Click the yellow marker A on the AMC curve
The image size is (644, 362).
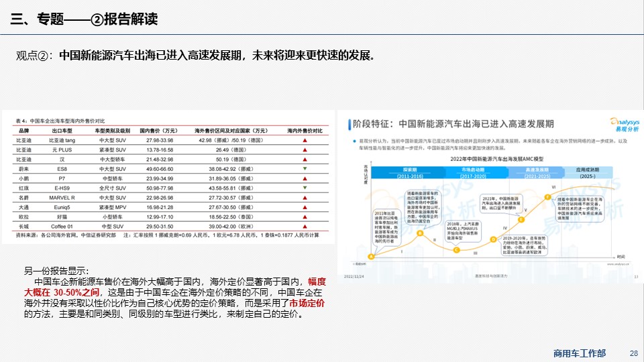371,257
